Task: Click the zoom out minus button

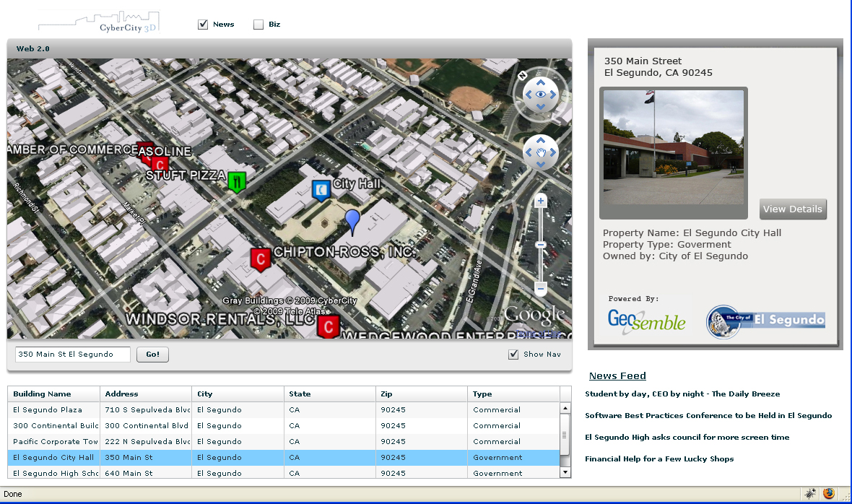Action: point(540,289)
